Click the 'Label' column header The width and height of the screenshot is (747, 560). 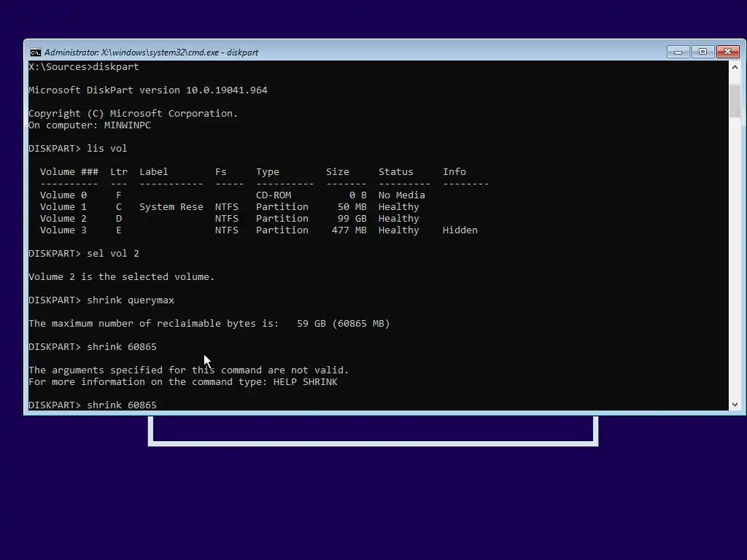153,172
